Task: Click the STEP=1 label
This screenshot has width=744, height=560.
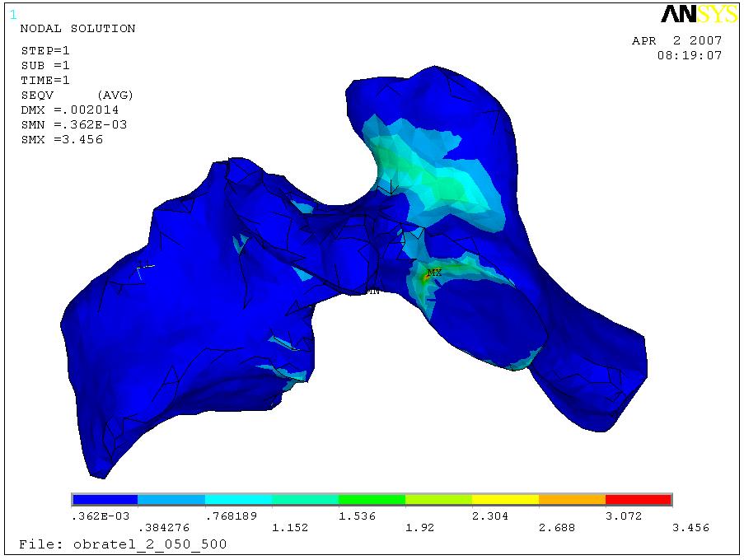Action: pos(45,50)
